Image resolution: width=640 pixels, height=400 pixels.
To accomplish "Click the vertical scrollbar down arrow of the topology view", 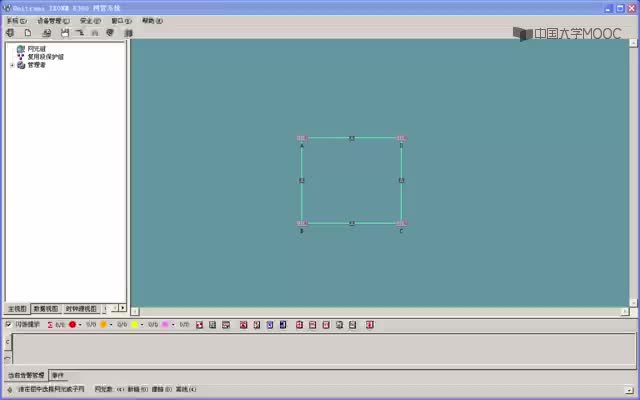I will pyautogui.click(x=633, y=303).
